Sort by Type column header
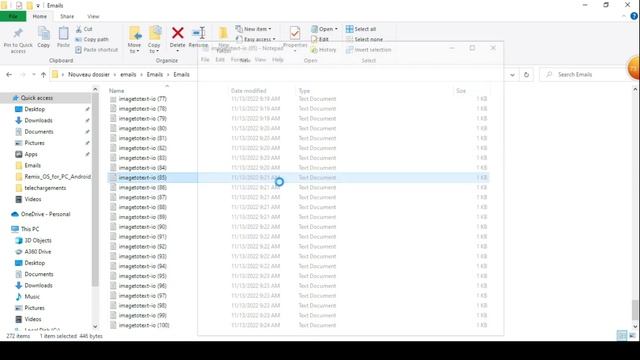Screen dimensions: 640x360 point(304,91)
